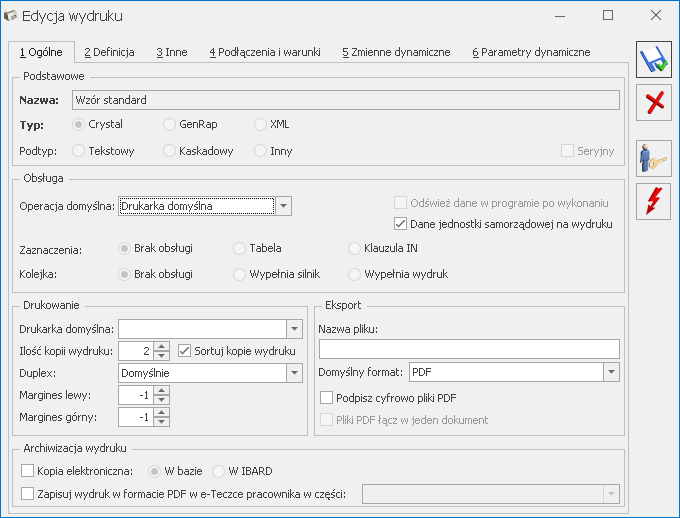Enable Podpisz cyfrowo pliki PDF checkbox
Screen dimensions: 680x518
pyautogui.click(x=326, y=397)
